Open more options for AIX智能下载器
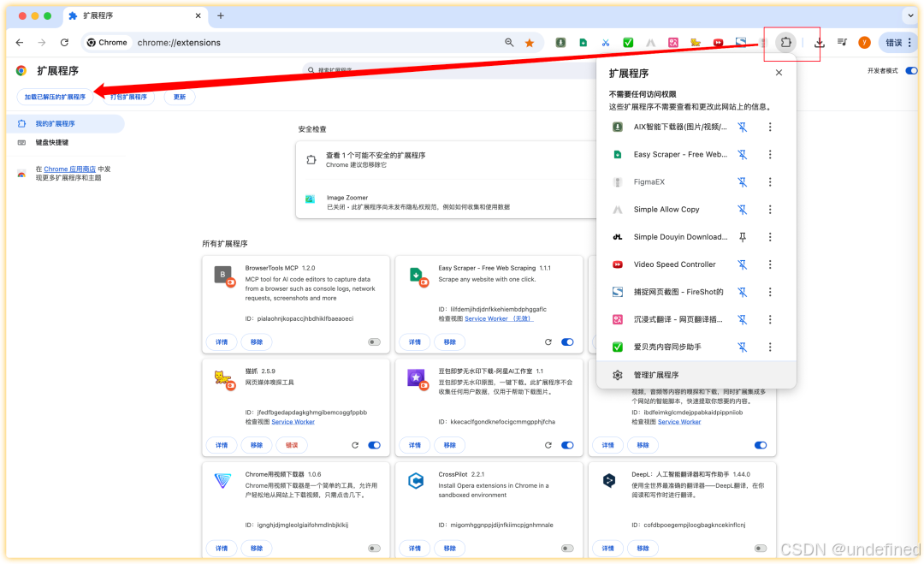Screen dimensions: 924x564 770,127
